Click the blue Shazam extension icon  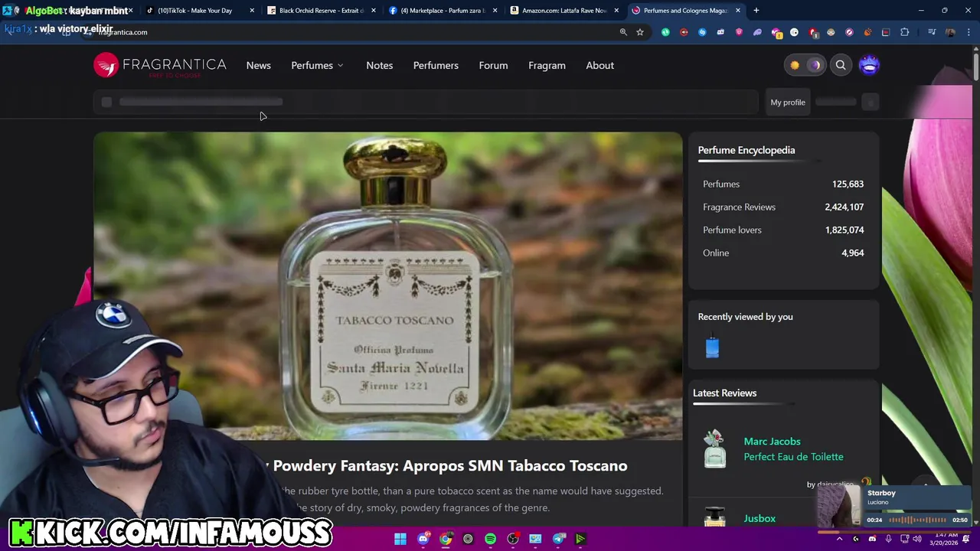coord(702,32)
